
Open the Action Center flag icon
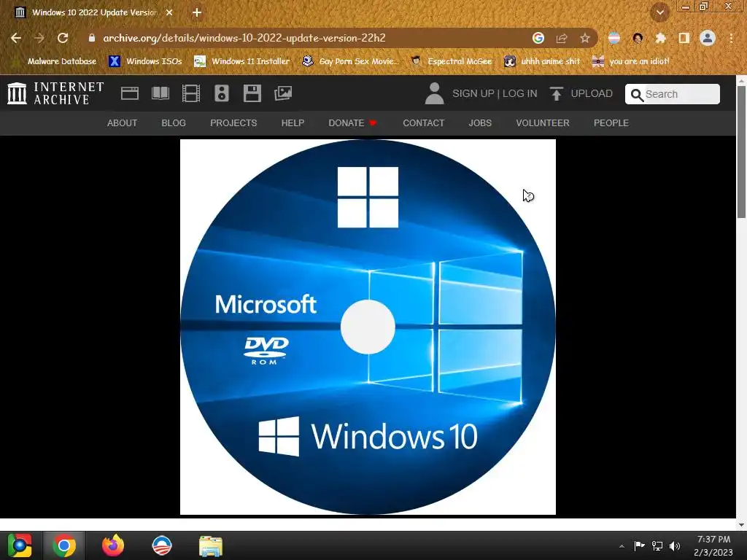(639, 545)
